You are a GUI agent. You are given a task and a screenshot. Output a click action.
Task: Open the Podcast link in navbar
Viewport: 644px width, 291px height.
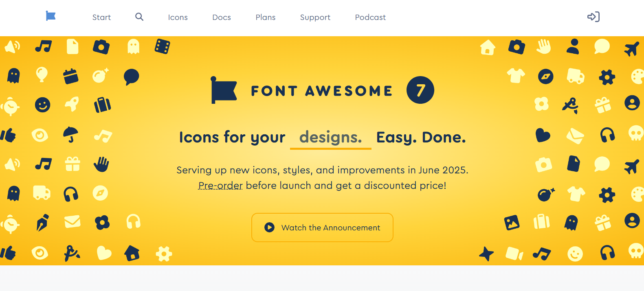(x=370, y=17)
